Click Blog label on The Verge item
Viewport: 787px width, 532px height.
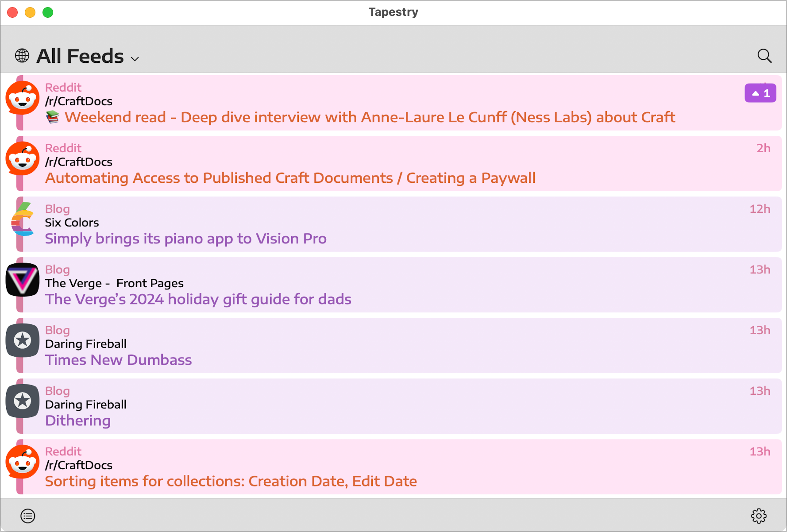(x=58, y=270)
